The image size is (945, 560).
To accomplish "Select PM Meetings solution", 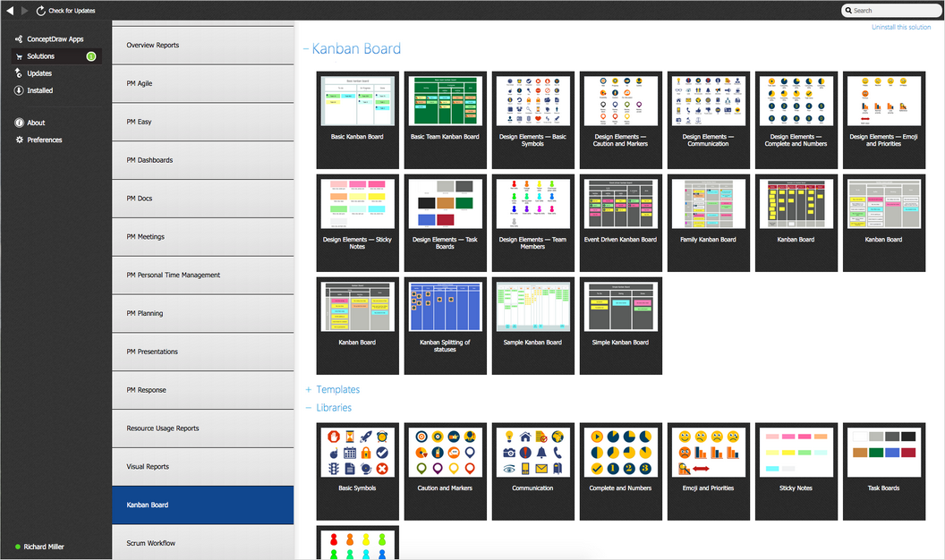I will [203, 237].
